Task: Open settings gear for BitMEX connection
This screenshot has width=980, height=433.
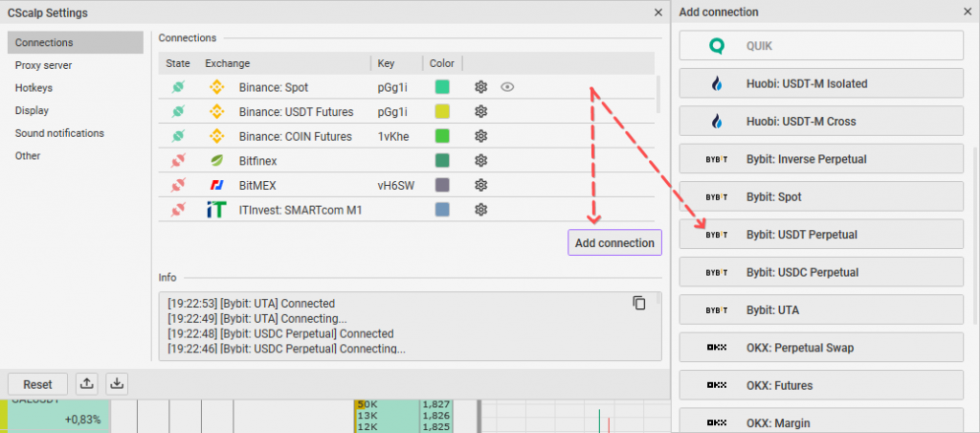Action: point(480,185)
